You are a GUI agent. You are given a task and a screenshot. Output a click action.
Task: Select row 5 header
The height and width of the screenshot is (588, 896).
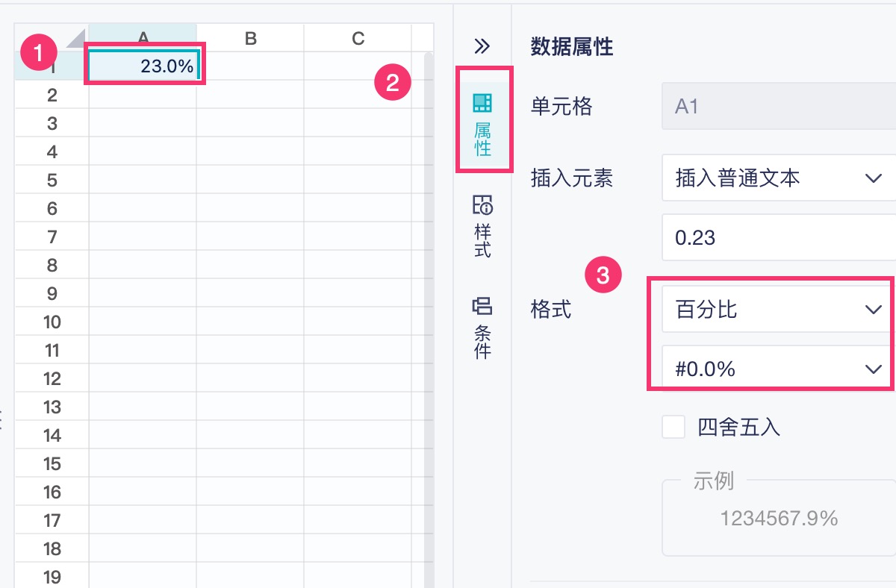tap(52, 180)
